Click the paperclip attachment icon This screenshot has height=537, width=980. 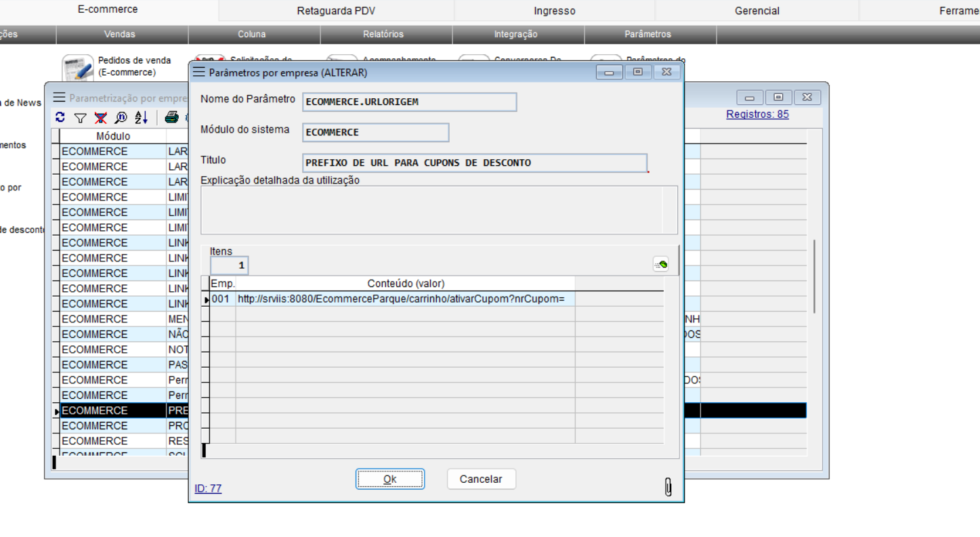click(x=668, y=486)
